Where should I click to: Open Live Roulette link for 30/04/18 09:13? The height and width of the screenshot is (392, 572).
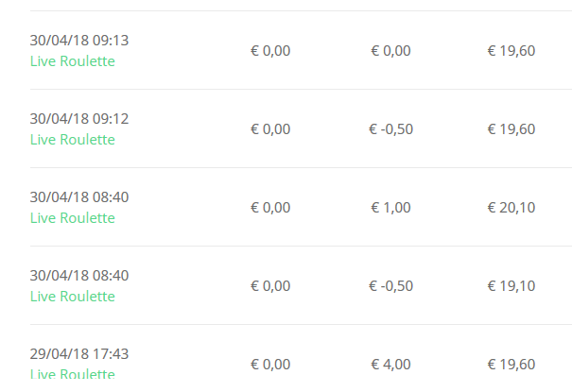pyautogui.click(x=73, y=61)
